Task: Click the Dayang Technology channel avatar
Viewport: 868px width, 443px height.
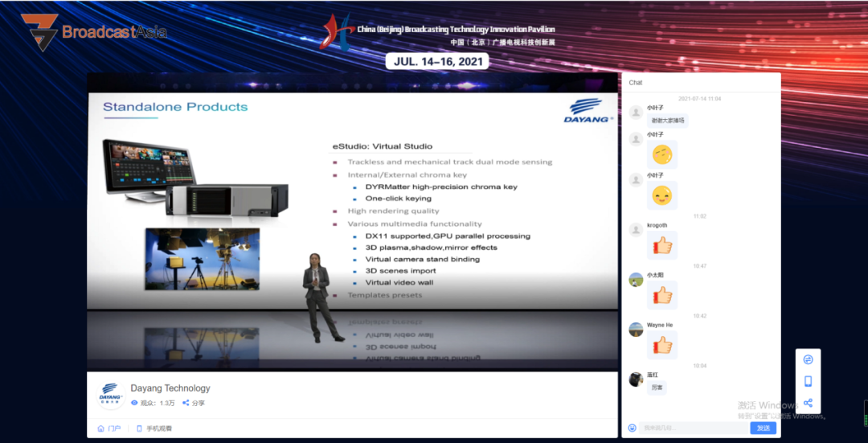Action: point(111,395)
